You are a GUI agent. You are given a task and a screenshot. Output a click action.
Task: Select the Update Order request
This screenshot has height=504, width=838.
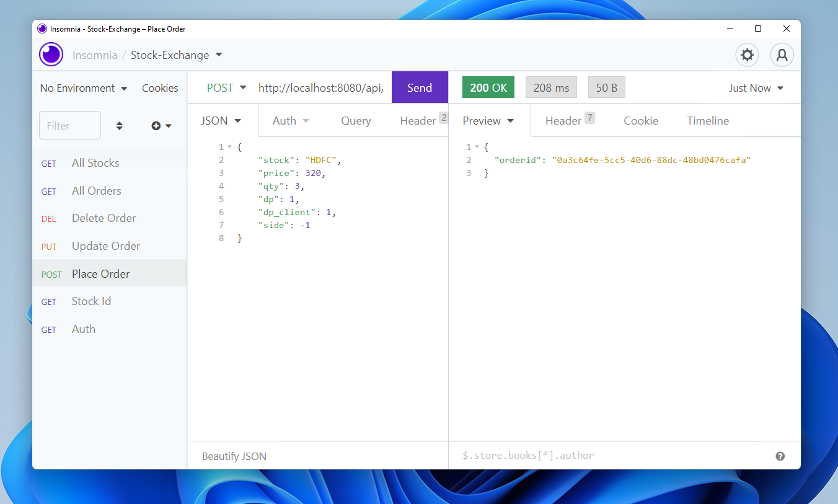(x=110, y=246)
